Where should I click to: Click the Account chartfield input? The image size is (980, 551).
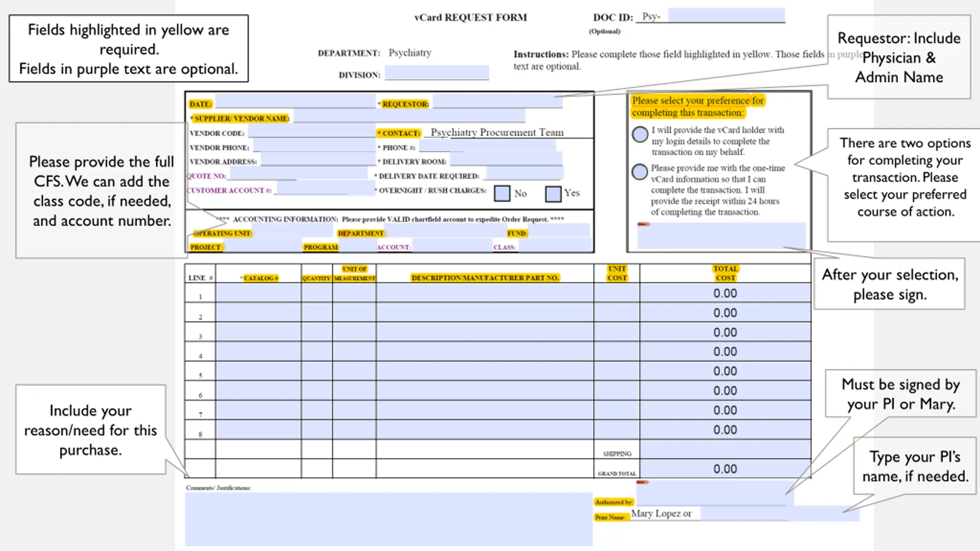pyautogui.click(x=452, y=245)
